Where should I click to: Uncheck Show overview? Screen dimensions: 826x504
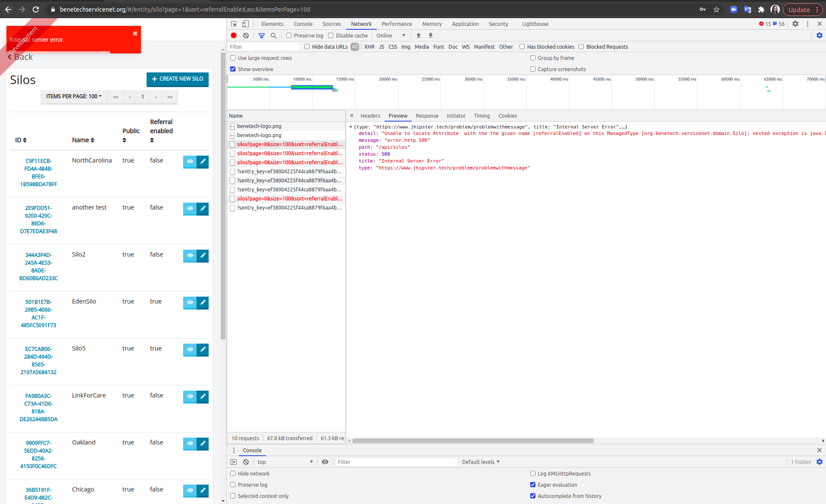click(233, 69)
